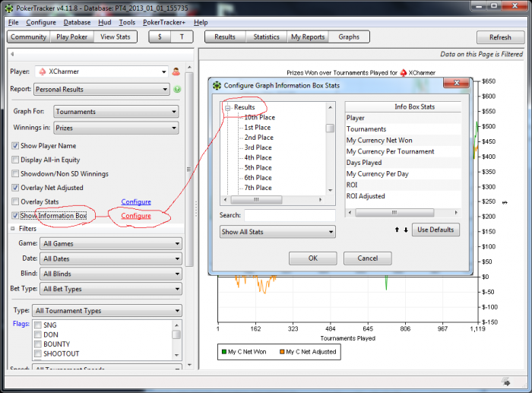The height and width of the screenshot is (393, 532).
Task: Collapse the Filters section expander
Action: (x=13, y=229)
